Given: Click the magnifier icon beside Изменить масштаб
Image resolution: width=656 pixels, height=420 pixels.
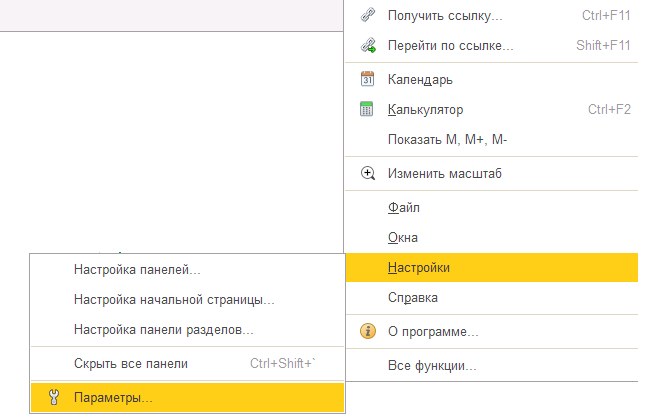Looking at the screenshot, I should click(368, 173).
